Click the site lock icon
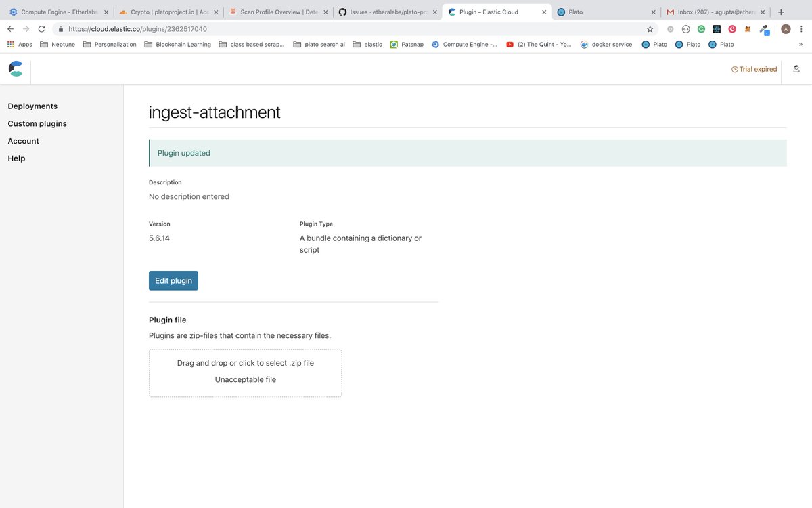Screen dimensions: 812x508 click(60, 29)
